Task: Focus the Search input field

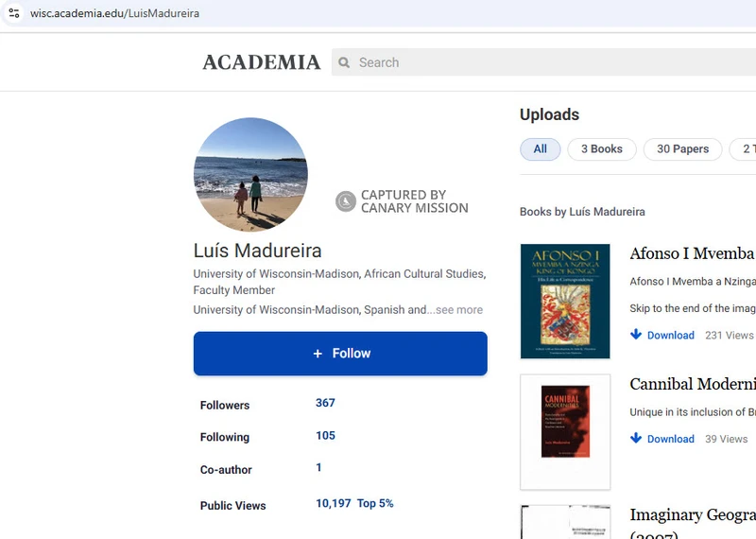Action: click(x=543, y=62)
